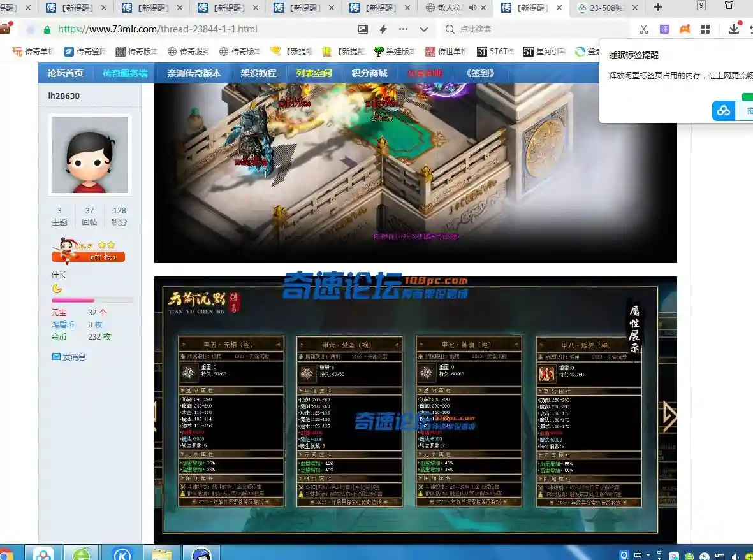Open the 传奇登陆 bookmark
The width and height of the screenshot is (753, 560).
tap(85, 52)
